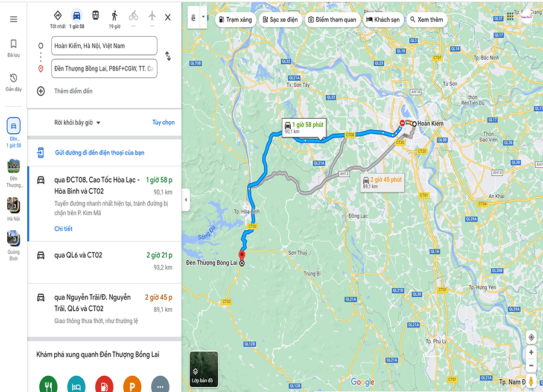Show my current location on map

(x=531, y=337)
